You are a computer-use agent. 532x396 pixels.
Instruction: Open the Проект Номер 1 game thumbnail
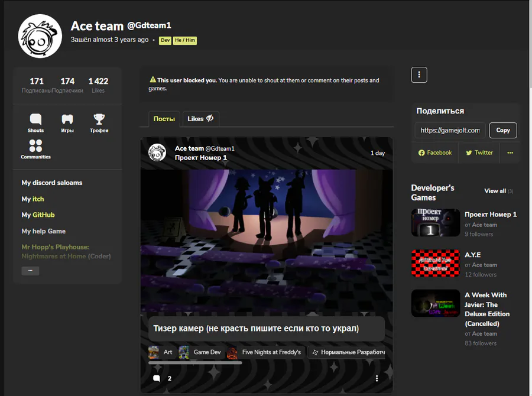(436, 223)
